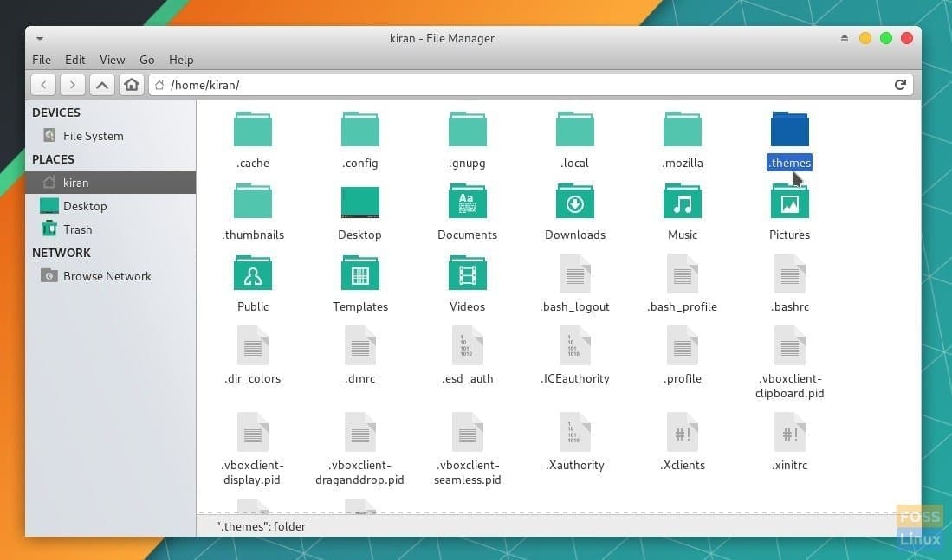Image resolution: width=952 pixels, height=560 pixels.
Task: Select the .mozilla folder icon
Action: tap(683, 129)
